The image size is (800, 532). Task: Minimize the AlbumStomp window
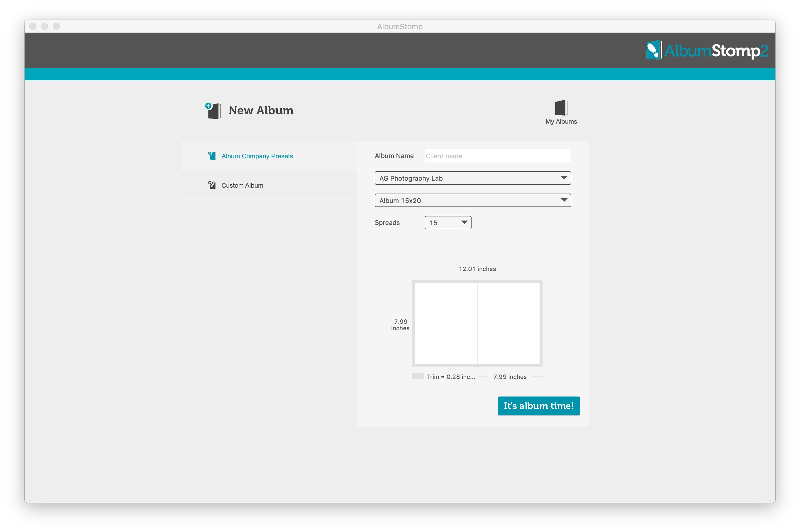click(45, 26)
